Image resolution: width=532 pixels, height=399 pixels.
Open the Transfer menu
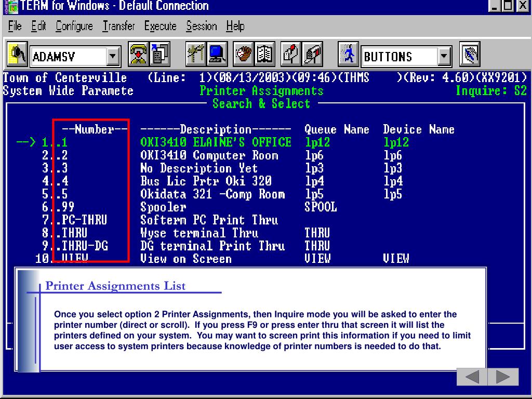click(x=118, y=26)
